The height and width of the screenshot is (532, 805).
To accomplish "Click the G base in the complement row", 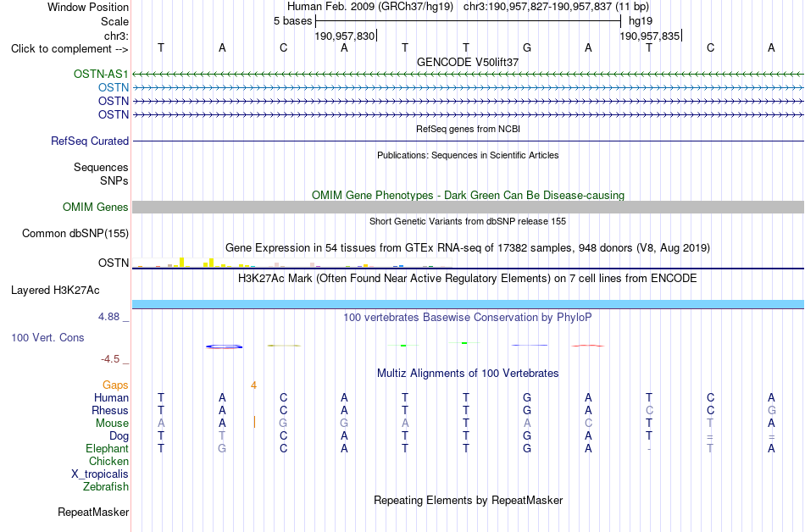I will [x=527, y=47].
